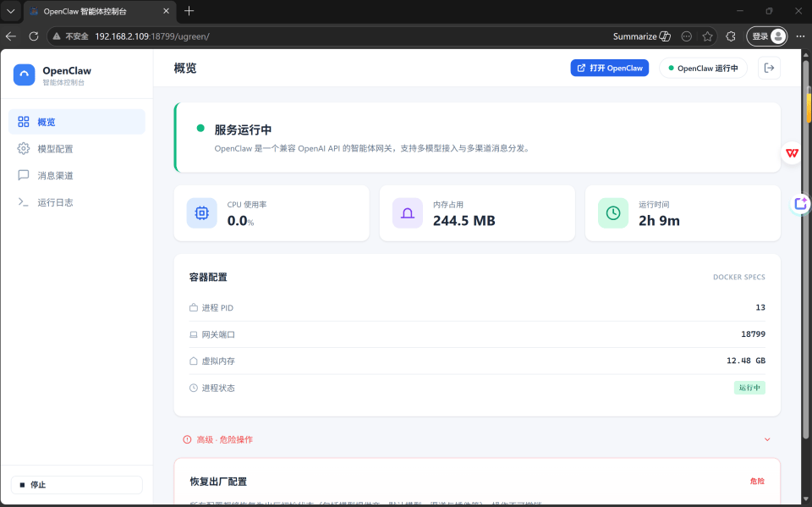Click the 登录 sign-in profile button
Screen dimensions: 812x507
coord(767,36)
